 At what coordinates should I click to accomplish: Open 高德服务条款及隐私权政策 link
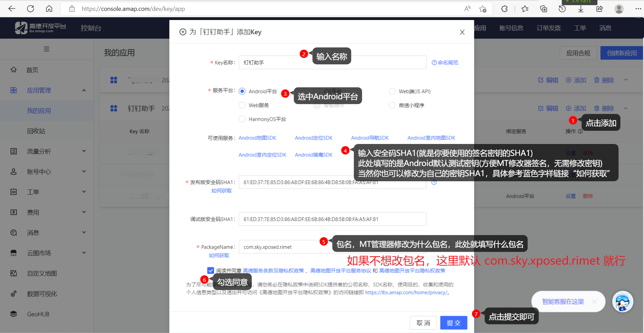[274, 271]
